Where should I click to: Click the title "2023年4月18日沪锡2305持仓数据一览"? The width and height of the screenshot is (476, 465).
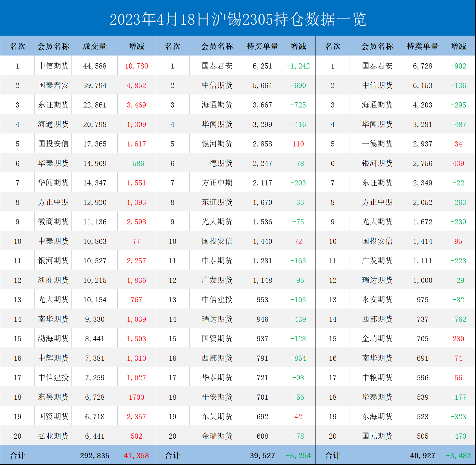coord(238,19)
